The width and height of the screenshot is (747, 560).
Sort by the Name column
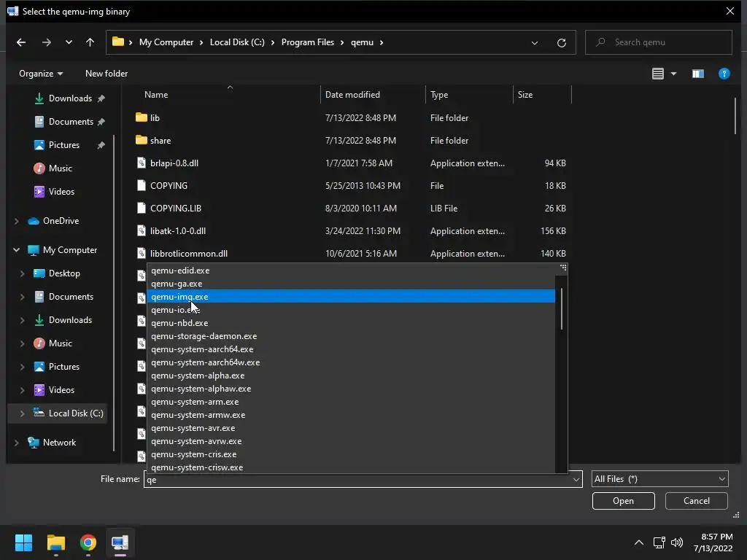(156, 95)
